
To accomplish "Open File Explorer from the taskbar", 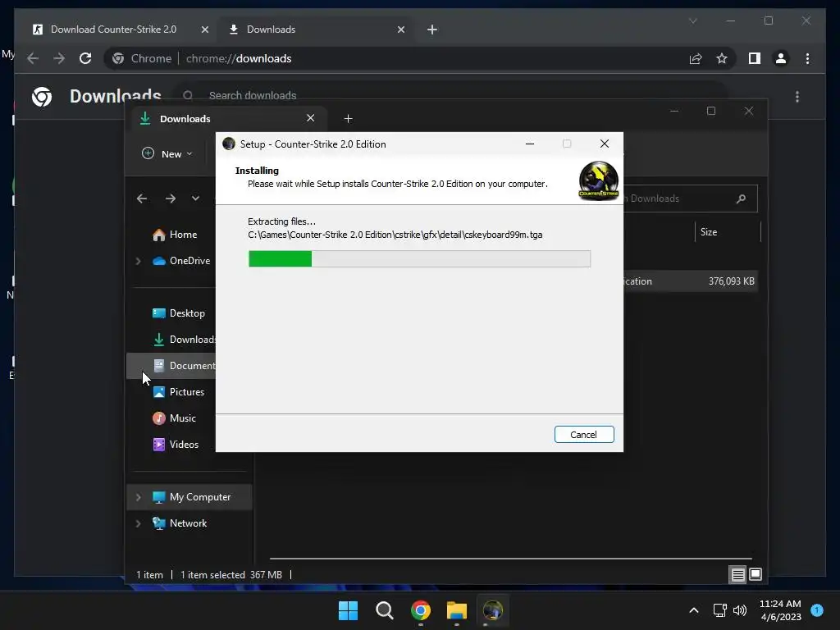I will click(456, 610).
